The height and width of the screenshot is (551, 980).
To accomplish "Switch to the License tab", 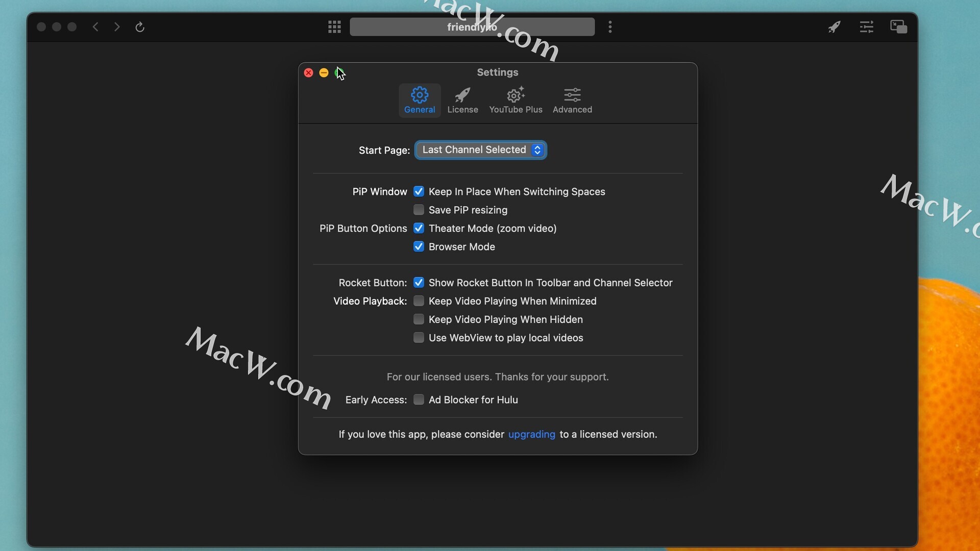I will click(x=462, y=101).
